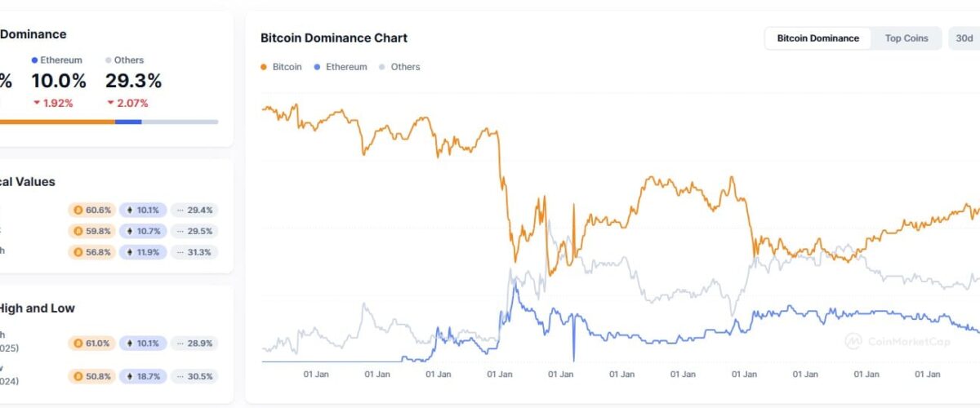Click the Bitcoin icon beside 60.6%
The image size is (980, 408).
coord(80,210)
